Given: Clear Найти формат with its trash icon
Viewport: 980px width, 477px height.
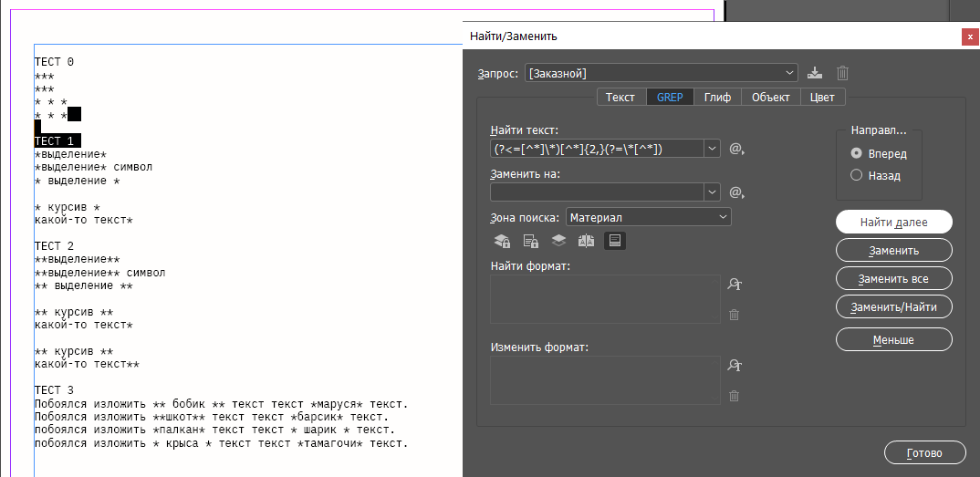Looking at the screenshot, I should 734,315.
